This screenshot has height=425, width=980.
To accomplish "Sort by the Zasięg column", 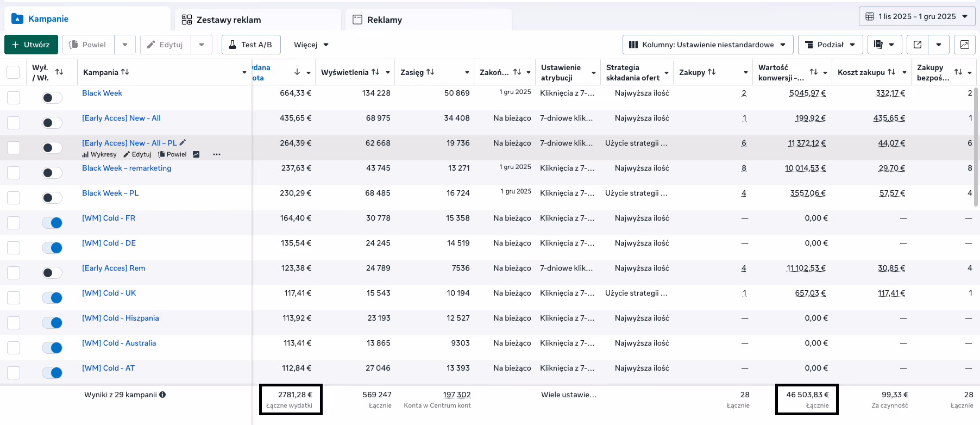I will coord(430,72).
